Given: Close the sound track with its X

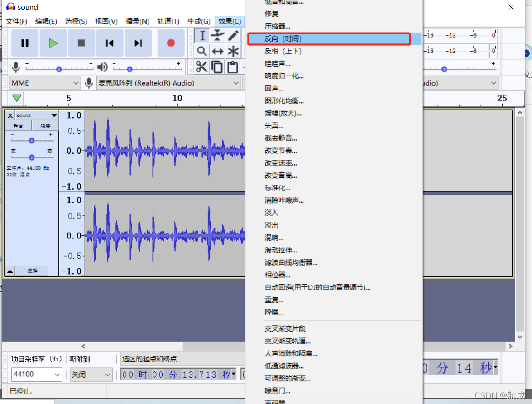Looking at the screenshot, I should (x=10, y=115).
